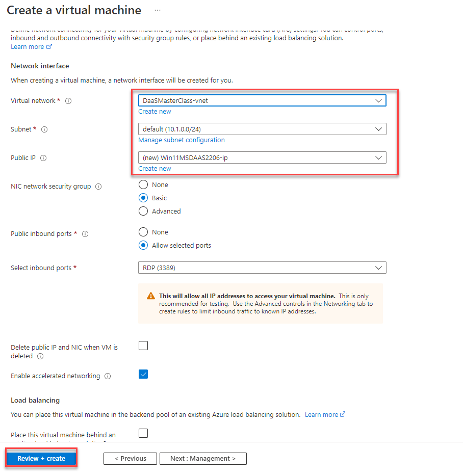
Task: Click info icon for Delete public IP option
Action: [x=40, y=356]
